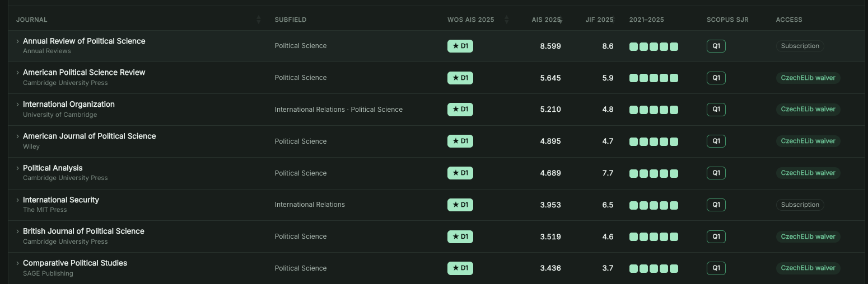
Task: Click Q1 badge in American Political Science Review row
Action: tap(716, 78)
